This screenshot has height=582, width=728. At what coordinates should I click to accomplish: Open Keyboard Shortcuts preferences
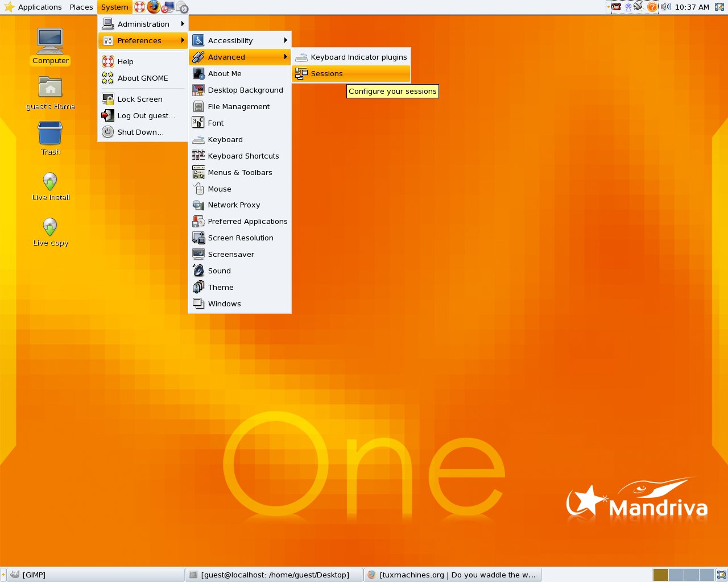[240, 156]
